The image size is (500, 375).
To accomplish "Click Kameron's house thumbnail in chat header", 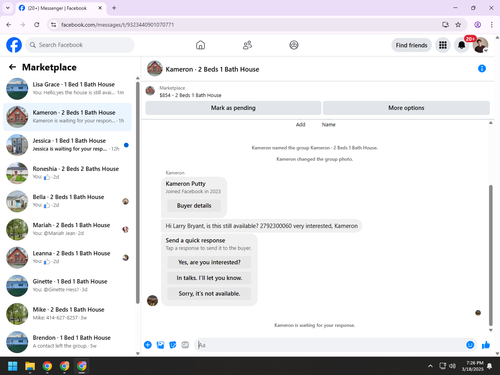I will 155,68.
